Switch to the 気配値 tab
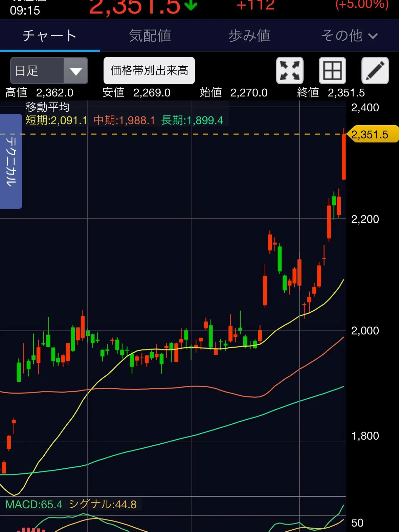Viewport: 399px width, 532px height. (x=150, y=36)
